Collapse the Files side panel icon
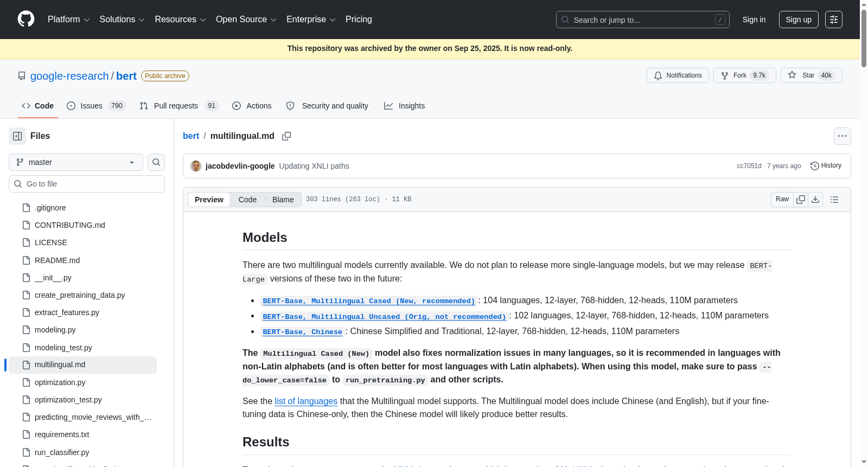The image size is (868, 467). coord(17,136)
